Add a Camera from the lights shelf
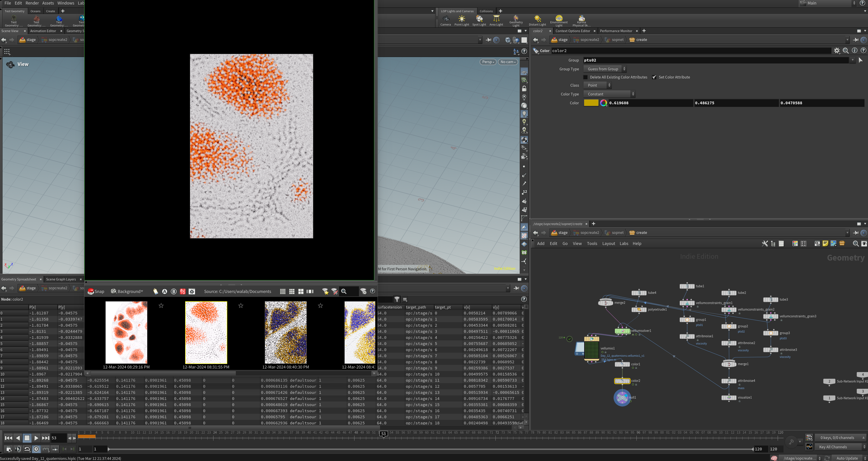 click(x=445, y=20)
